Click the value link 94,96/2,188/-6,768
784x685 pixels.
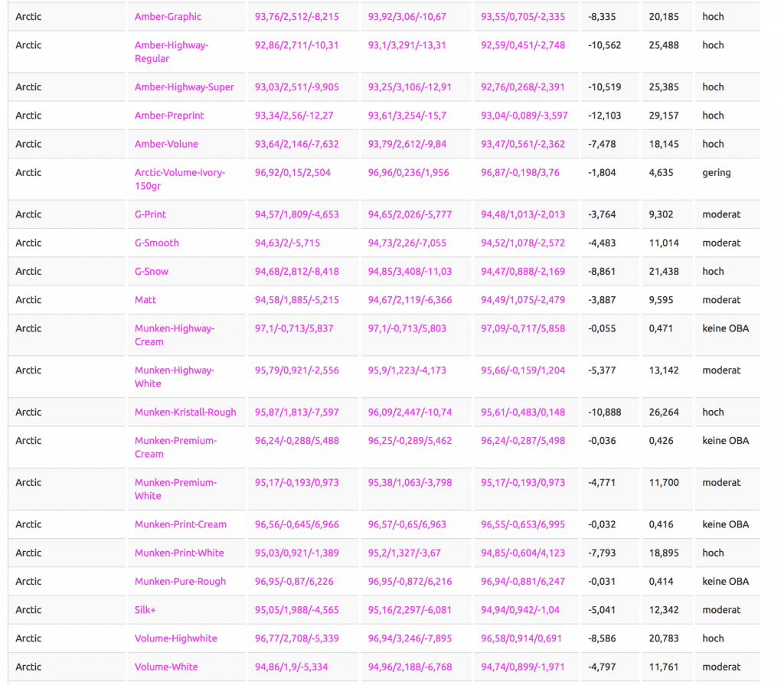(410, 667)
